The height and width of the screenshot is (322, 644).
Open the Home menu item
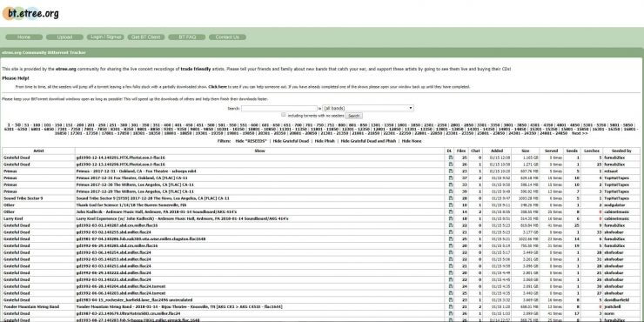coord(23,37)
